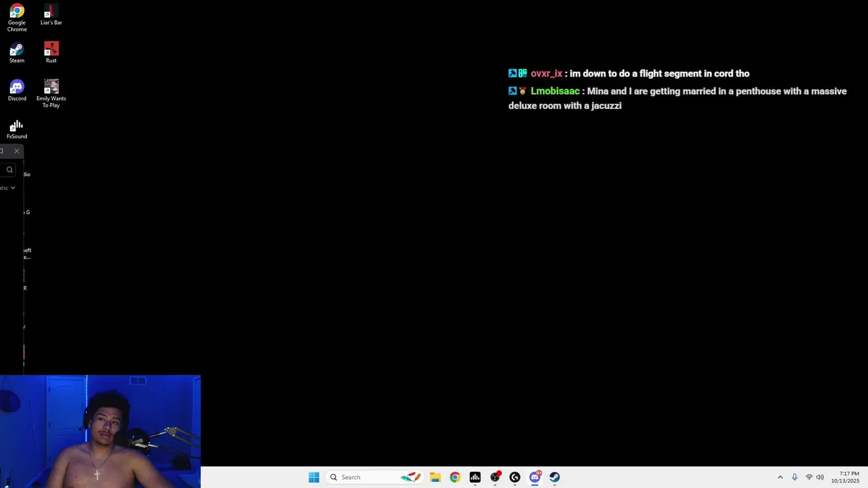Click the ovxr_ix chat username

(x=547, y=73)
